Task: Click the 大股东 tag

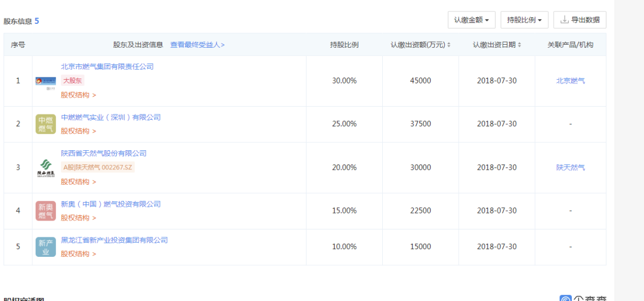Action: tap(72, 80)
